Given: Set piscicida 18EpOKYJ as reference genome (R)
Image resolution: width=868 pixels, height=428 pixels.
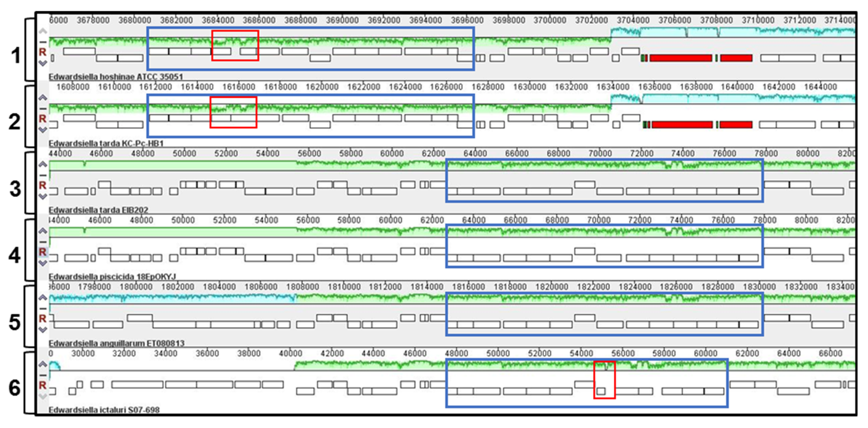Looking at the screenshot, I should pos(42,252).
